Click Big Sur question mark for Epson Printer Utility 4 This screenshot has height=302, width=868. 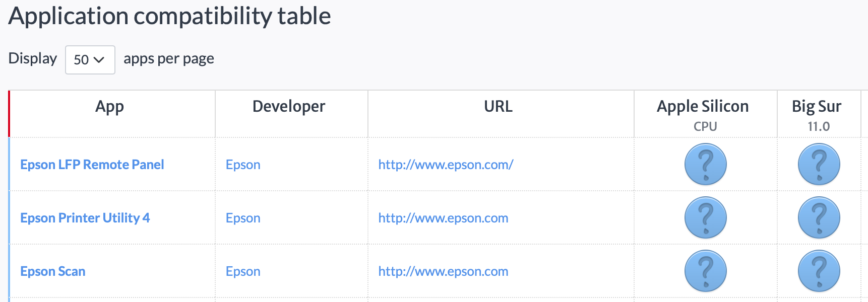click(x=819, y=218)
